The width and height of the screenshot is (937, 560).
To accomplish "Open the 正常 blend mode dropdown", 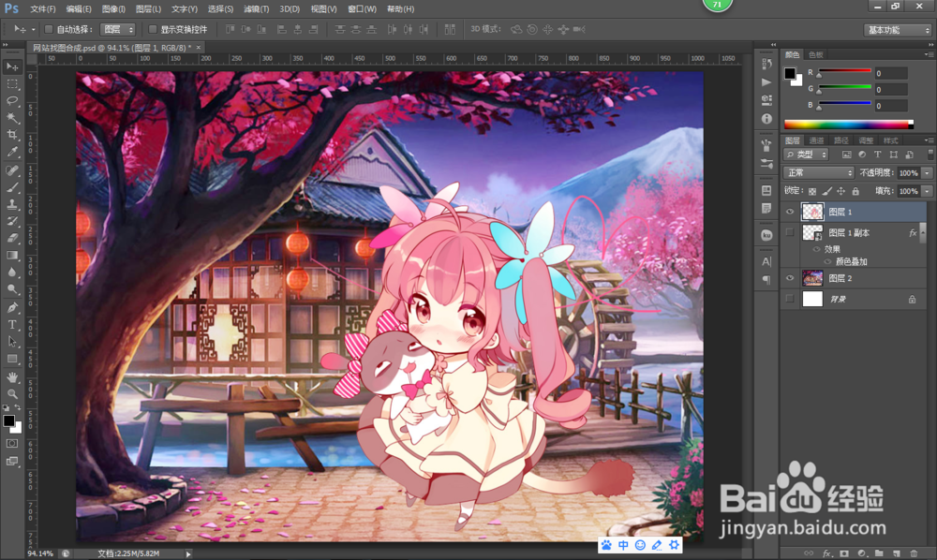I will (x=819, y=172).
